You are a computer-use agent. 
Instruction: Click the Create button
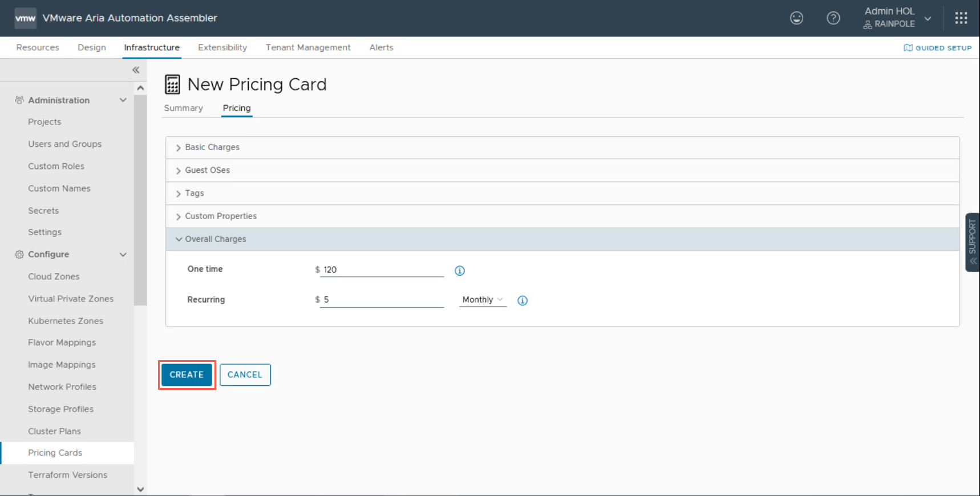click(x=187, y=375)
